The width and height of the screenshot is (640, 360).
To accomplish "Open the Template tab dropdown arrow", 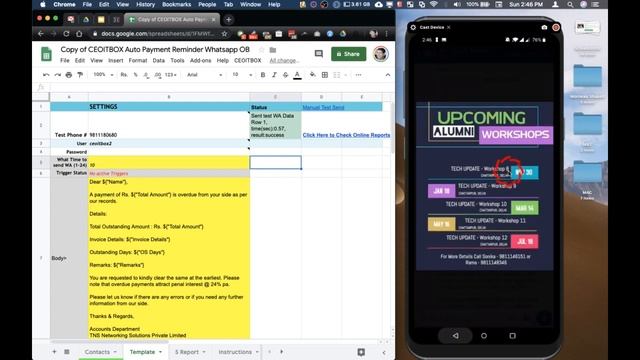I will (x=160, y=352).
